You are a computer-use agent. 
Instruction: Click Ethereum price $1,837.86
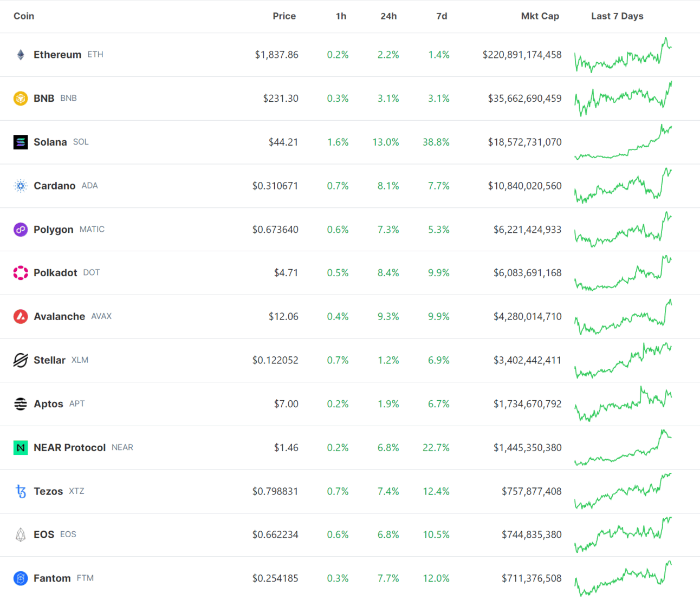(277, 55)
